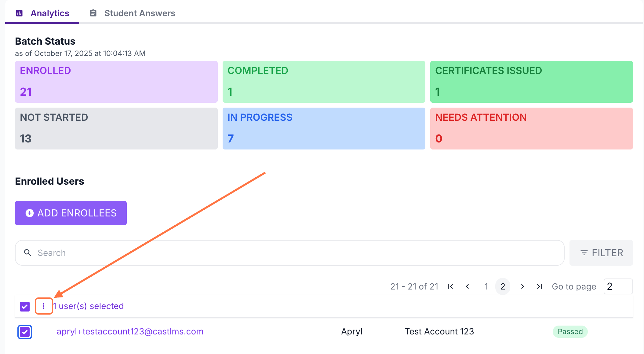Switch to the Student Answers tab
Screen dimensions: 644x354
140,13
